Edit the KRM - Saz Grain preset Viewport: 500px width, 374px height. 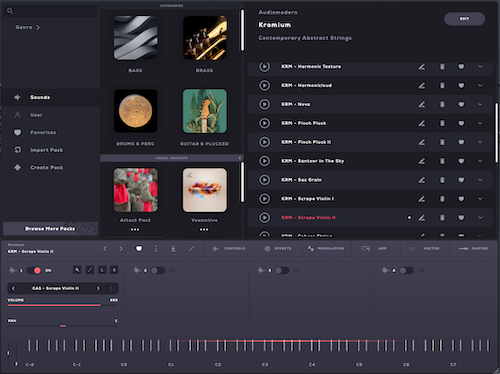click(422, 180)
